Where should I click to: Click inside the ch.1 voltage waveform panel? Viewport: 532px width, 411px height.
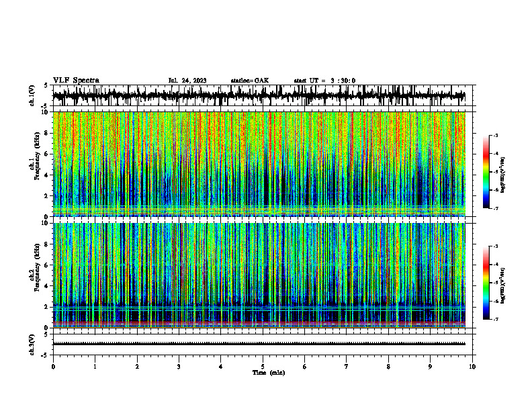pos(264,95)
